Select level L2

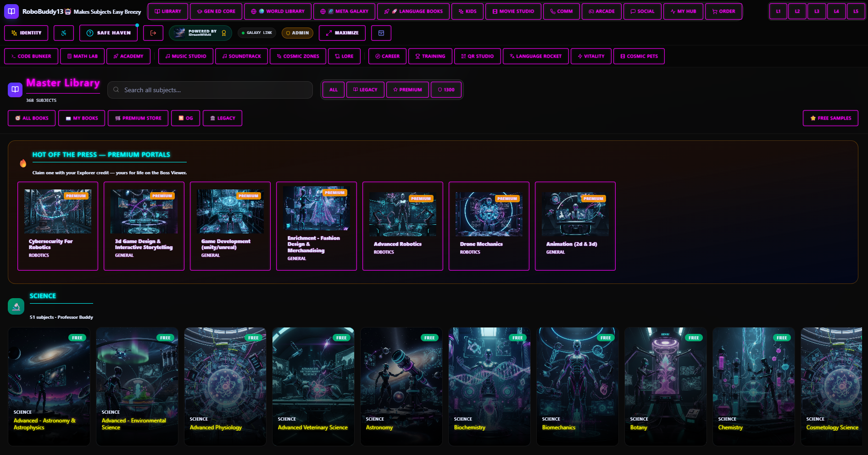coord(797,11)
